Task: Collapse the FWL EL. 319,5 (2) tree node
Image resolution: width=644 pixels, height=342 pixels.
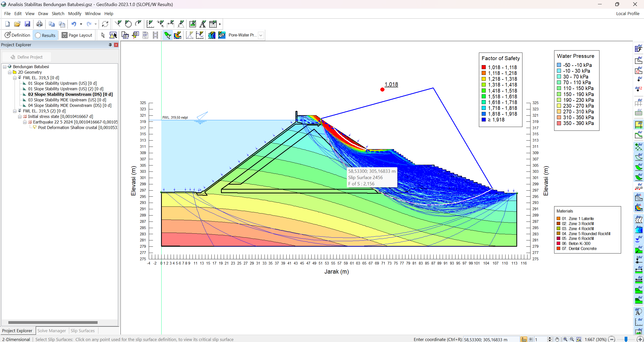Action: 15,111
